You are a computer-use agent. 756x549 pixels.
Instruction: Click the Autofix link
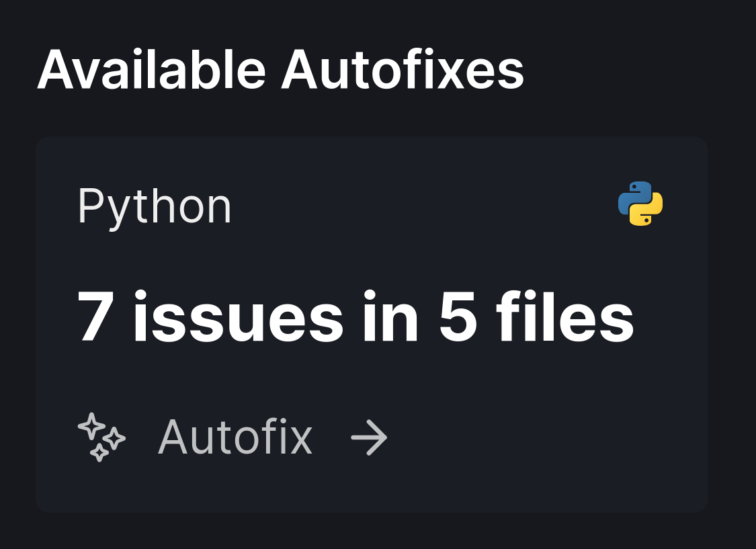[235, 437]
